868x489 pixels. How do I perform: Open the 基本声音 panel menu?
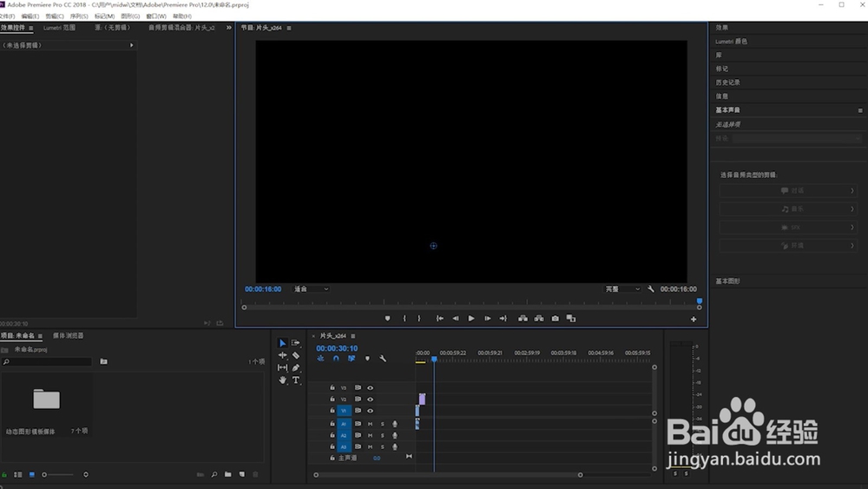click(860, 110)
